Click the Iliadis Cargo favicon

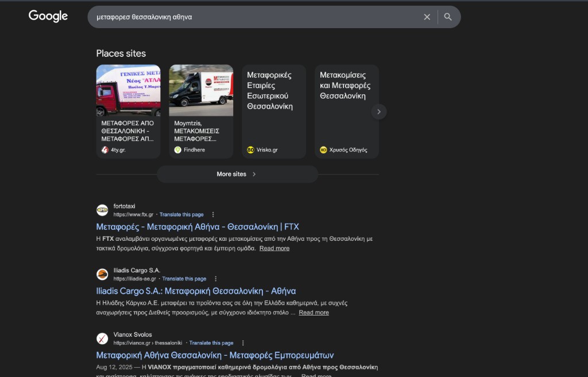click(x=102, y=275)
